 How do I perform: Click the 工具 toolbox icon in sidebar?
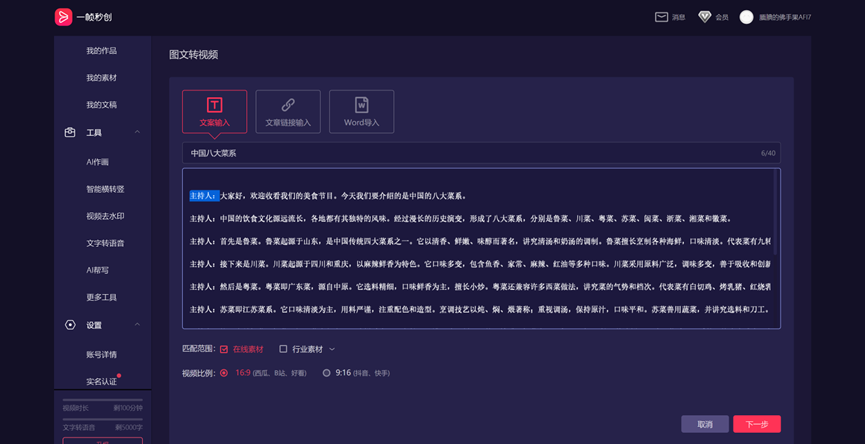click(70, 133)
